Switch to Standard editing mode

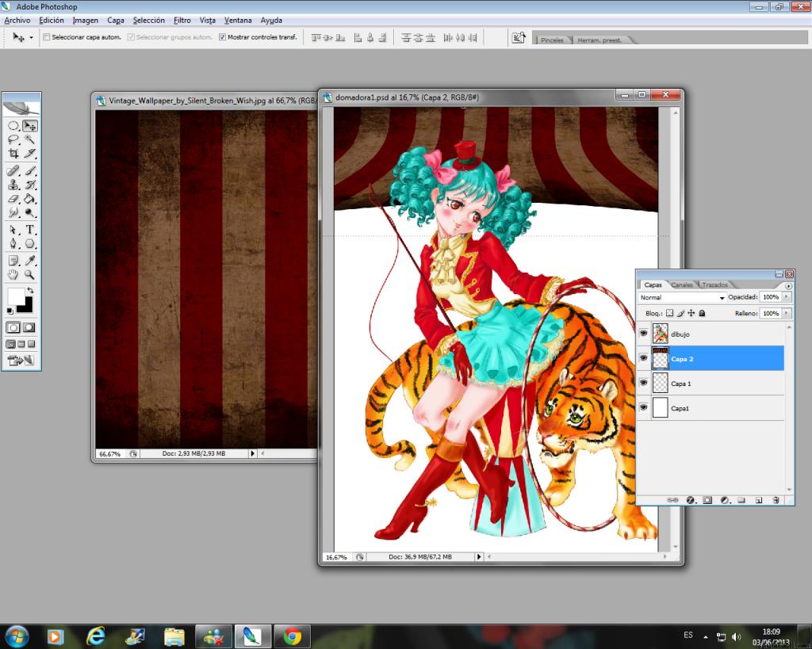pyautogui.click(x=13, y=327)
